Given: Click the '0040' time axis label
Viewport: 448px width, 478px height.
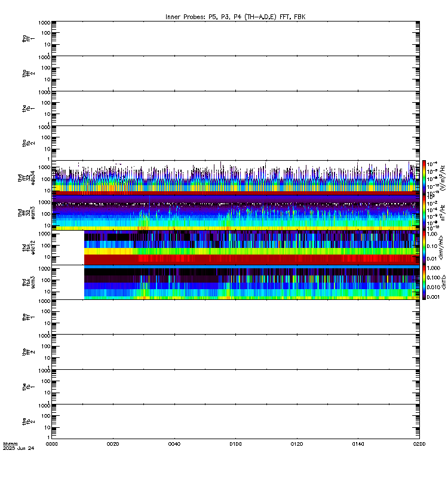Looking at the screenshot, I should (x=174, y=444).
